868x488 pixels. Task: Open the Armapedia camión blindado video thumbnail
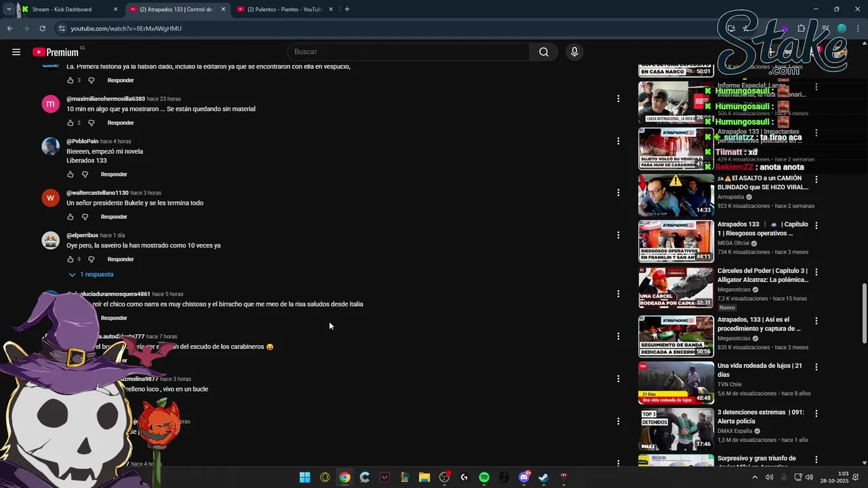pos(676,195)
